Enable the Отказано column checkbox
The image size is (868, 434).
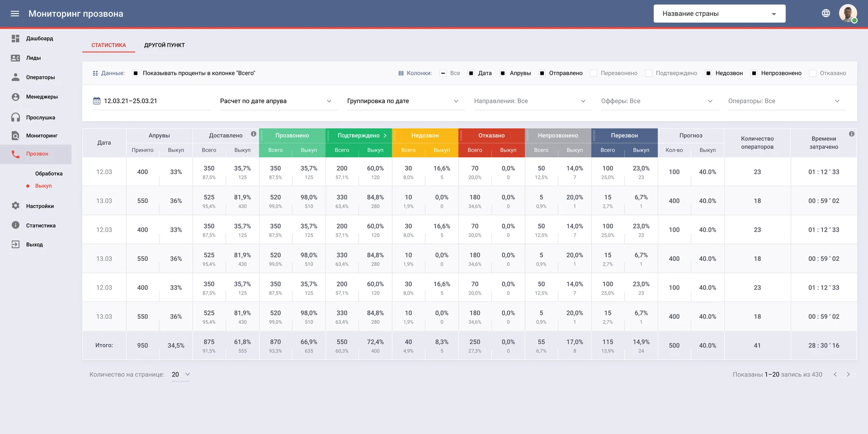tap(813, 73)
